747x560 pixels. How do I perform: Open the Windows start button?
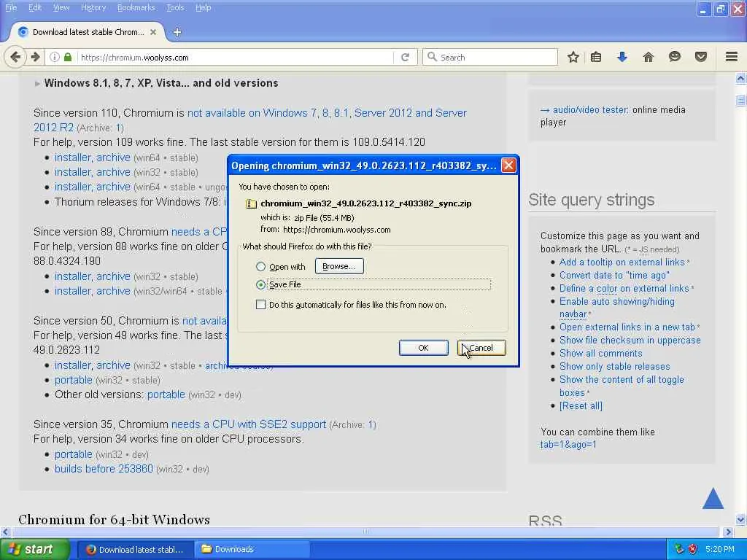click(35, 550)
